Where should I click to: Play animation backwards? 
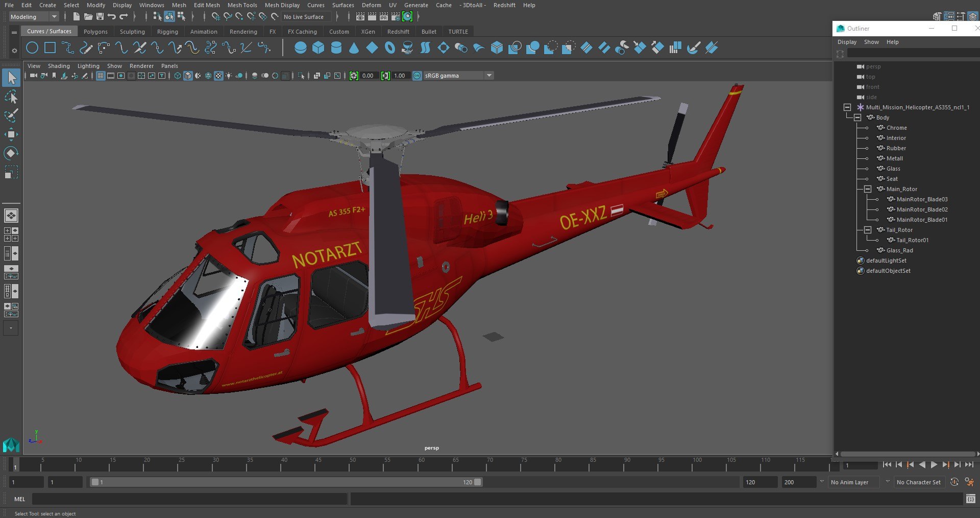[922, 464]
